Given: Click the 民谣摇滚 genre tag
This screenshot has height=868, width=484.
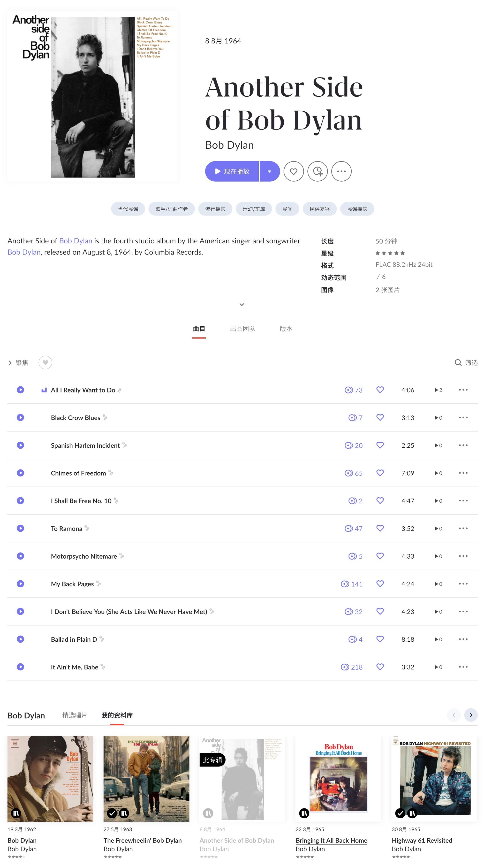Looking at the screenshot, I should click(357, 209).
